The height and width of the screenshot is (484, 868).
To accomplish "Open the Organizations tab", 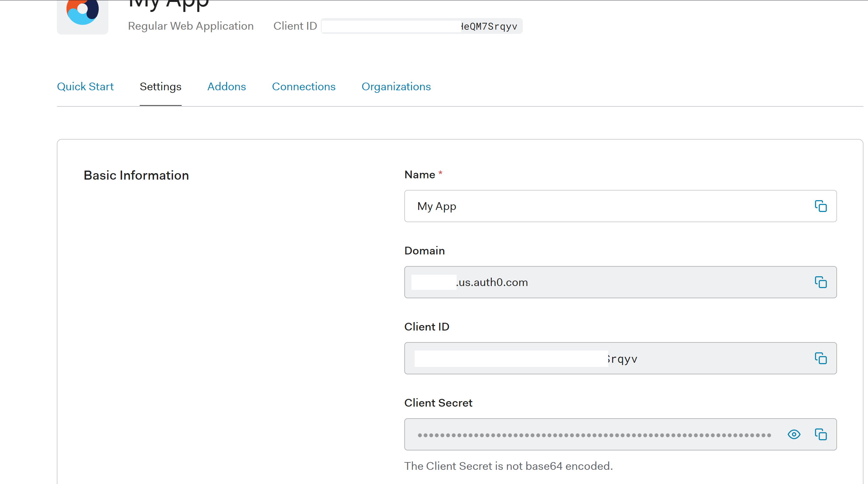I will (x=396, y=86).
